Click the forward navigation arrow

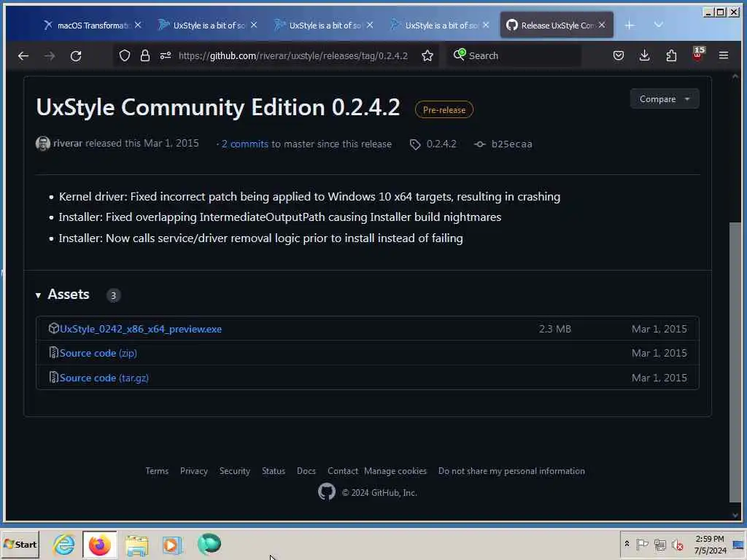50,55
